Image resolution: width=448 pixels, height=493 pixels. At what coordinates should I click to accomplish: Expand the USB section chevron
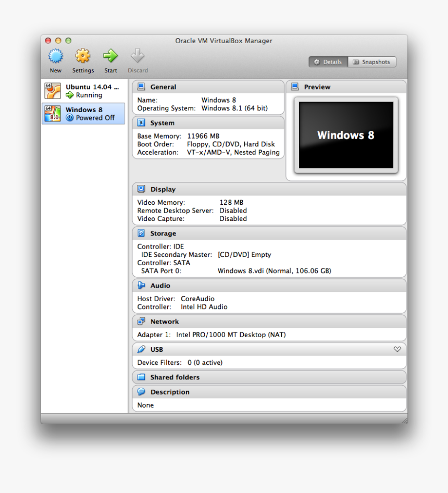397,349
